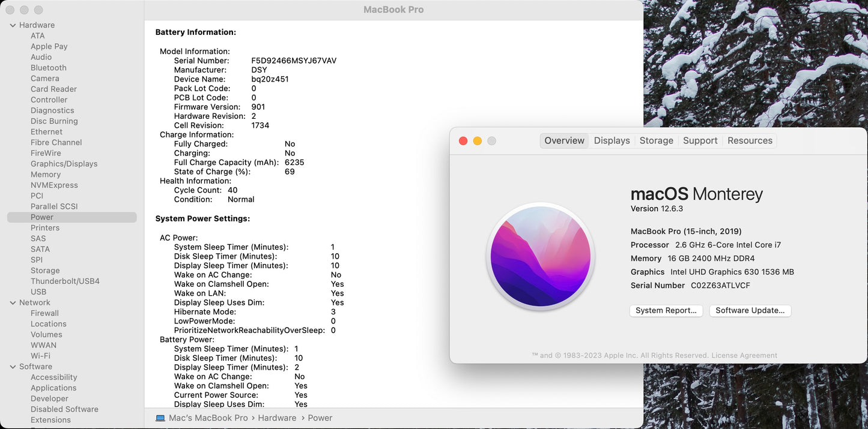Choose Applications under Software
The height and width of the screenshot is (429, 868).
pyautogui.click(x=53, y=388)
